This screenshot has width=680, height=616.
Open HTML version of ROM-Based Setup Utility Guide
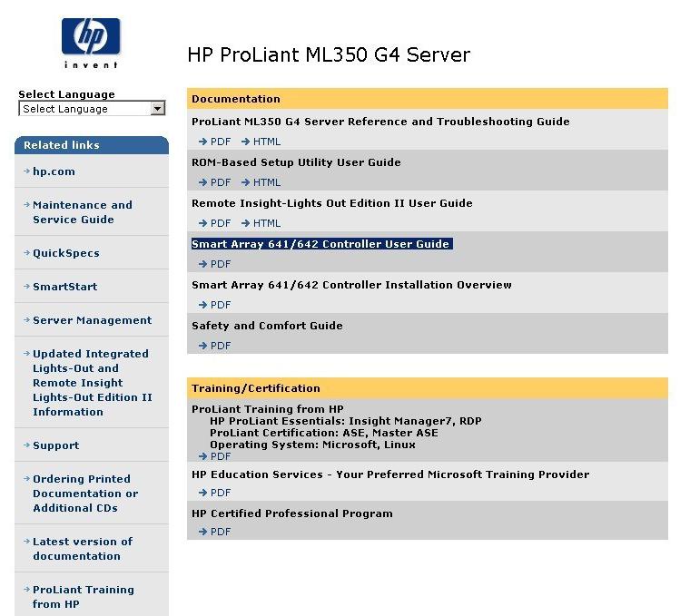click(267, 182)
